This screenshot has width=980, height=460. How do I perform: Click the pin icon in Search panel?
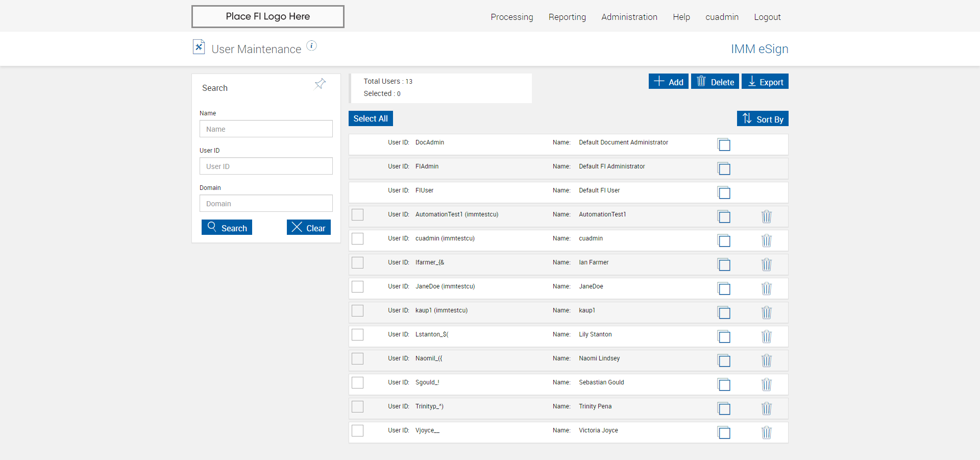(x=320, y=84)
